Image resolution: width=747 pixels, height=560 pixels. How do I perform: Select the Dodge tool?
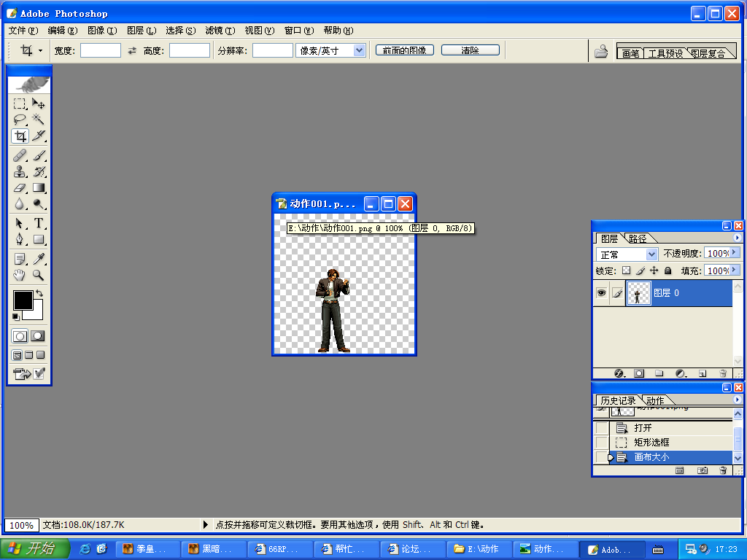39,204
